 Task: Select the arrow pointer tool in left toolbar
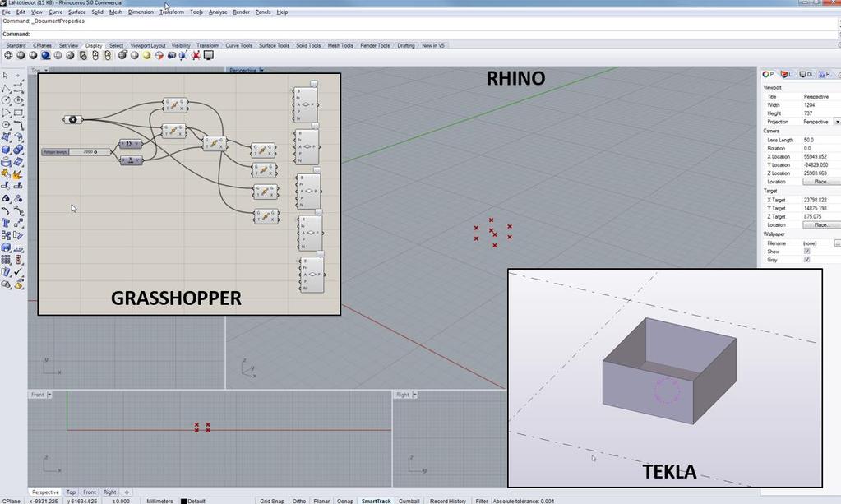tap(6, 76)
